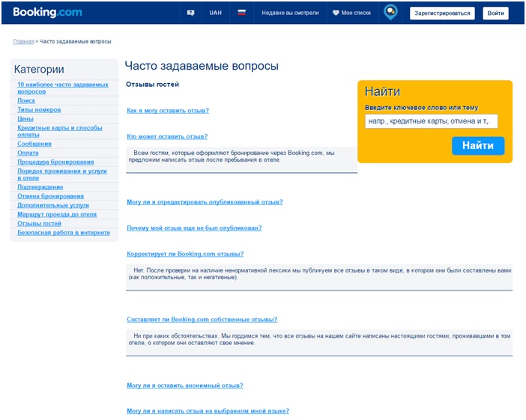This screenshot has height=420, width=526.
Task: Open the Booking.com logo home link
Action: [x=47, y=12]
